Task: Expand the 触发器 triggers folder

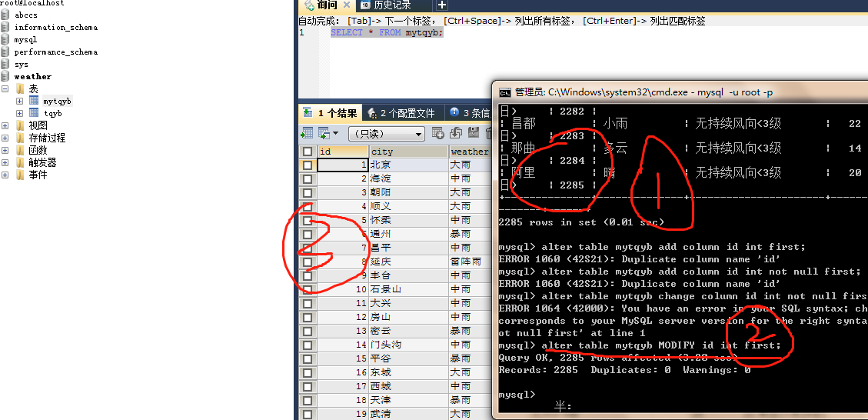Action: tap(5, 162)
